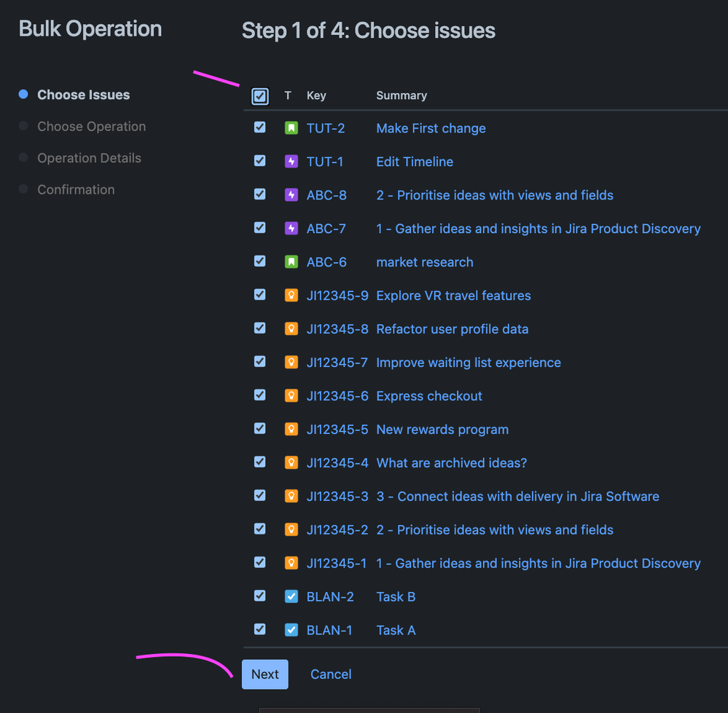Uncheck the checkbox for TUT-2
This screenshot has height=713, width=728.
(259, 127)
